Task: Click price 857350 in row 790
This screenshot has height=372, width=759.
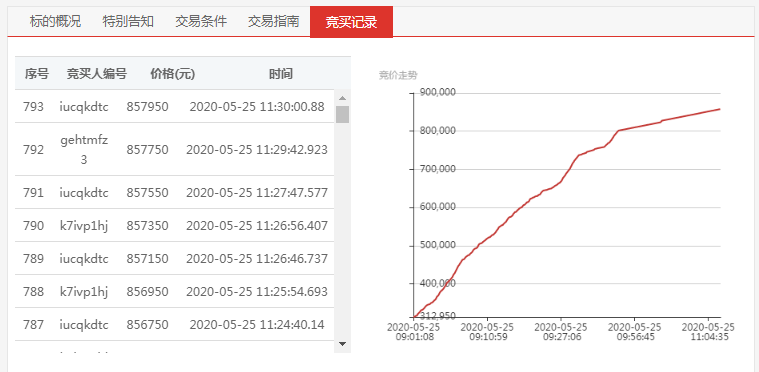Action: [x=148, y=225]
